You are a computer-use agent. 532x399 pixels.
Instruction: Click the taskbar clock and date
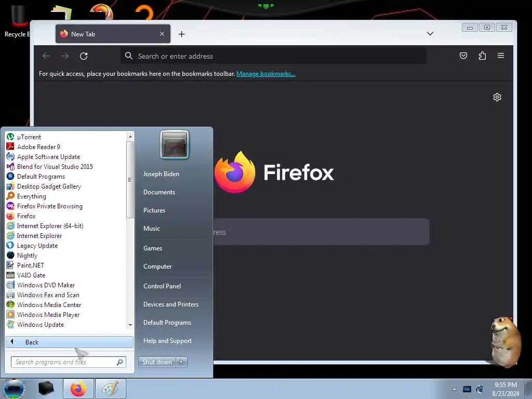click(x=506, y=389)
